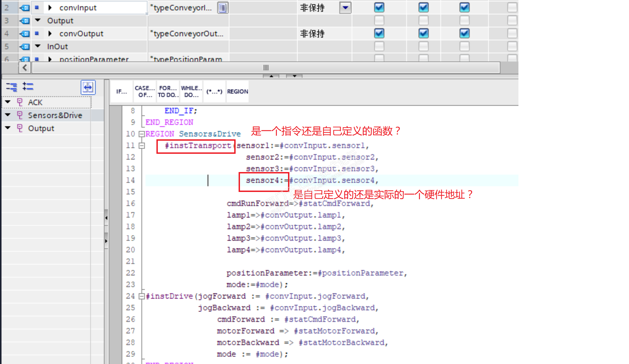Click the synchronize navigation icon

(x=88, y=87)
